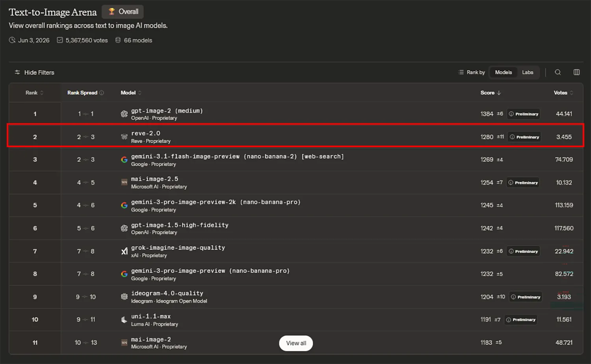Open grok-imagine-image-quality model link
The width and height of the screenshot is (591, 364).
point(178,248)
